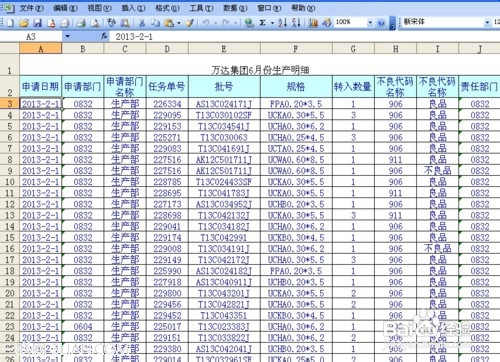Click cell UCKB0.30*4.5 in row 15
The image size is (500, 362).
(296, 238)
